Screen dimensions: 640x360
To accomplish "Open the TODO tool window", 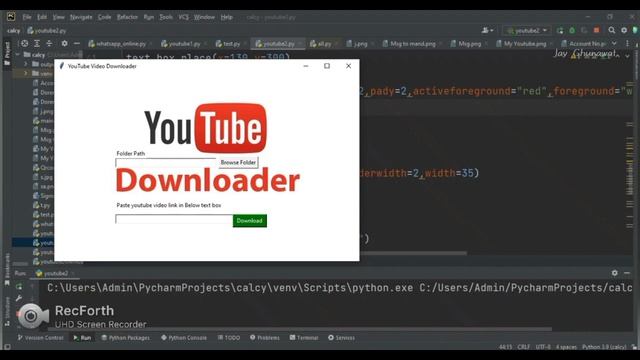I will 229,338.
